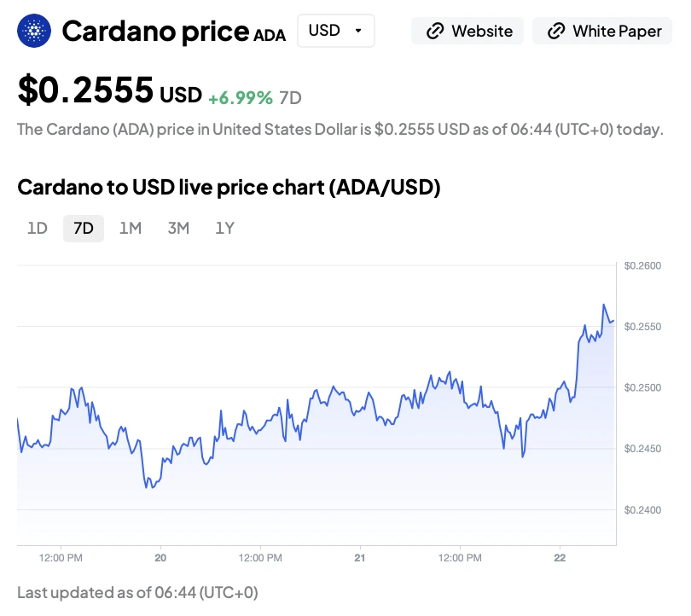The height and width of the screenshot is (616, 691).
Task: Open the USD currency selector
Action: [x=335, y=31]
